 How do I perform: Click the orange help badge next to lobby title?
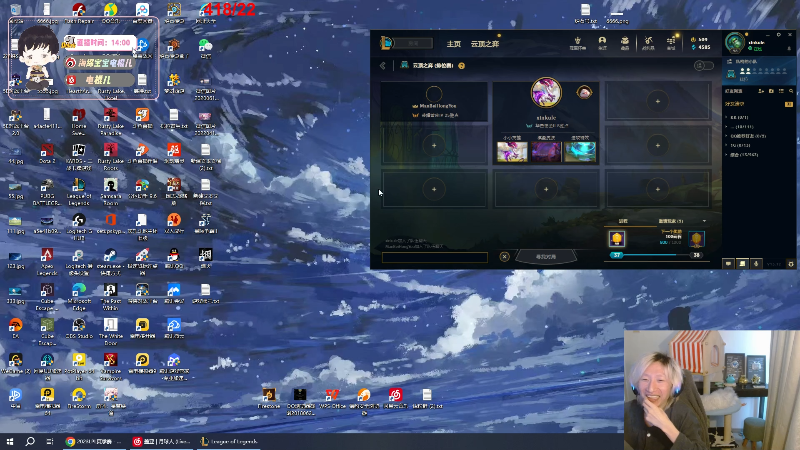[461, 66]
